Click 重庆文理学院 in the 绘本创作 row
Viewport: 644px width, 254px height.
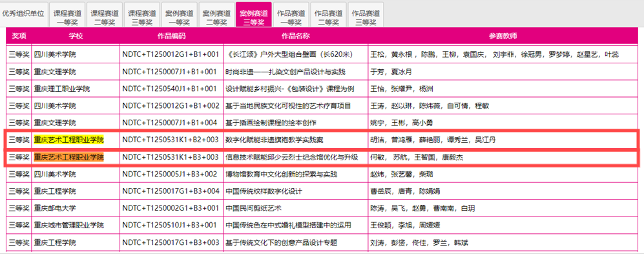(x=55, y=123)
